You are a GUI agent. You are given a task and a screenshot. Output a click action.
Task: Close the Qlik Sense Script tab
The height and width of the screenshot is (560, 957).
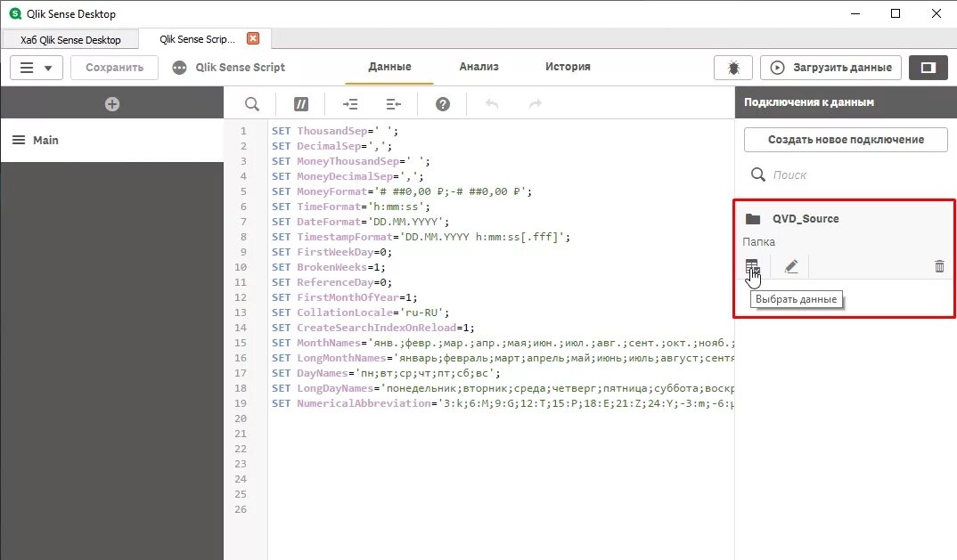coord(253,38)
